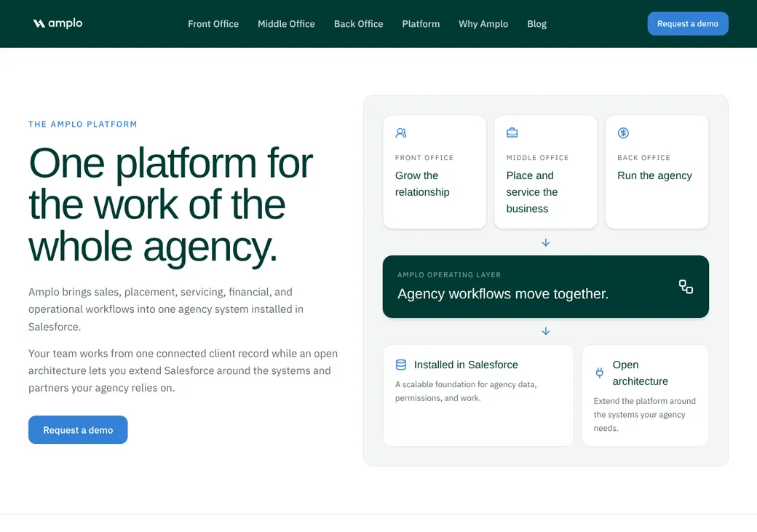Select the Place and service the business card
Viewport: 757px width, 532px height.
[545, 172]
